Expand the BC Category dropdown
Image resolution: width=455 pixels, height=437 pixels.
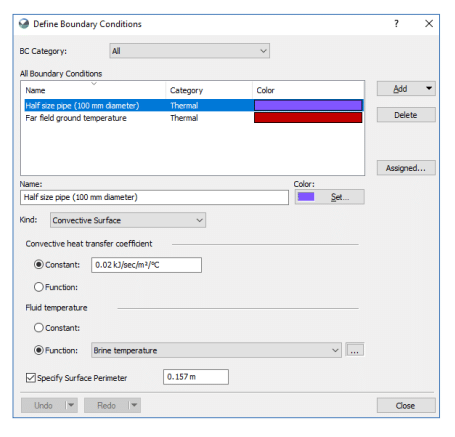(x=189, y=51)
